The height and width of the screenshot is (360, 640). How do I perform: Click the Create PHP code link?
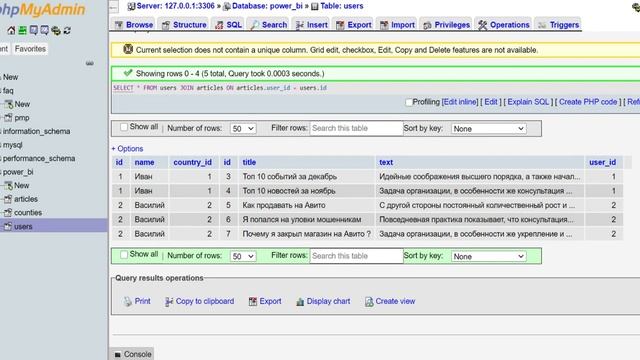point(588,102)
